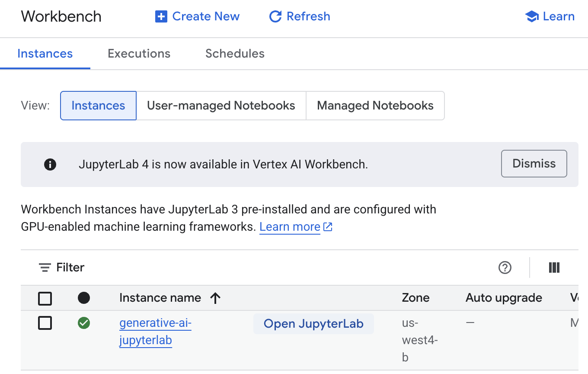Sort by Instance name arrow
The width and height of the screenshot is (588, 374).
click(x=215, y=298)
